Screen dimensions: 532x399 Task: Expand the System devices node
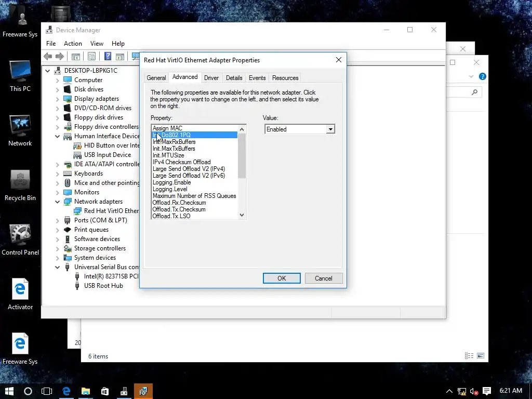click(57, 258)
